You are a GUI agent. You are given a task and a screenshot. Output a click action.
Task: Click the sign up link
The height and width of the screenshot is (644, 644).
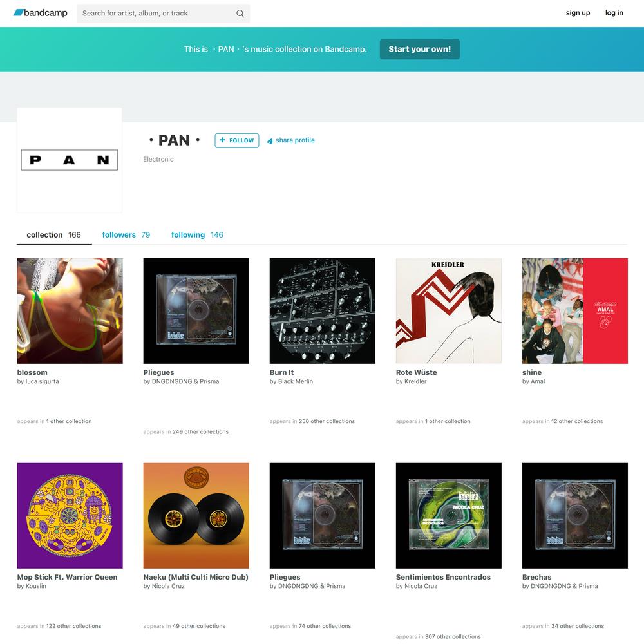[x=578, y=13]
